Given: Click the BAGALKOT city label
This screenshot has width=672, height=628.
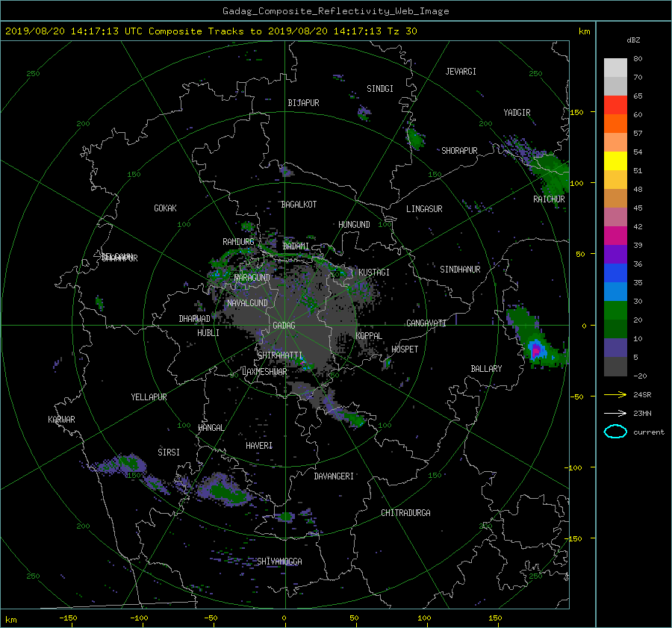Looking at the screenshot, I should pyautogui.click(x=299, y=205).
